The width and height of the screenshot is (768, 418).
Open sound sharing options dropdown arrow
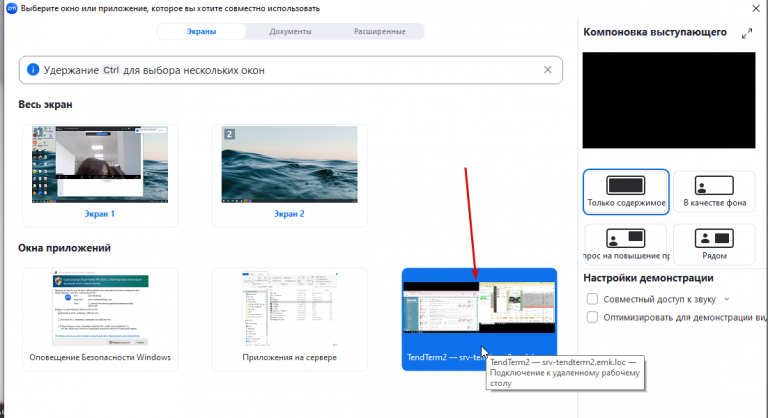727,299
